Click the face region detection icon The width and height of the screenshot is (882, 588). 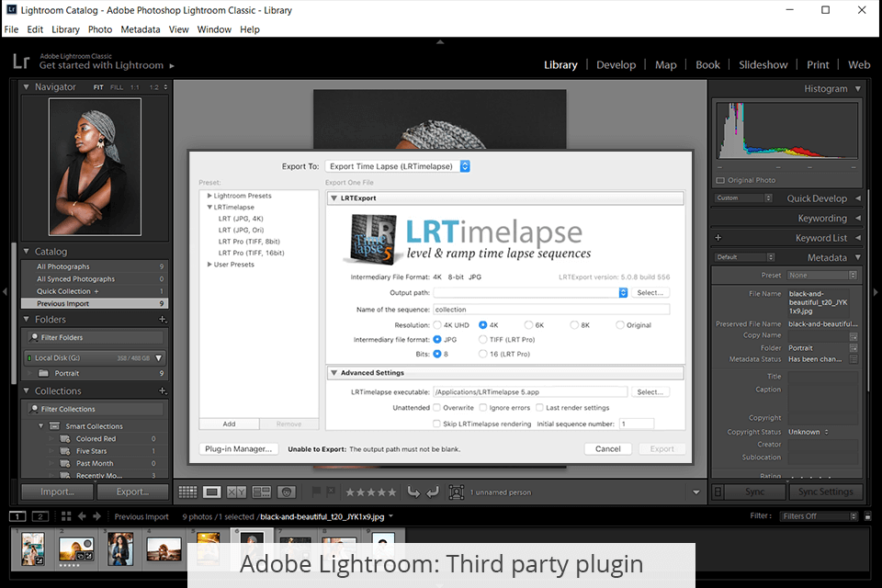tap(457, 492)
